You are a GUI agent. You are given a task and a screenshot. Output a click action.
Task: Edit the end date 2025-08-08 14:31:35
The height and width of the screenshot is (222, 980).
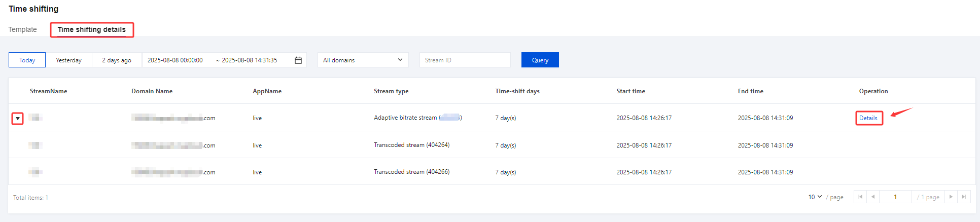pos(250,60)
